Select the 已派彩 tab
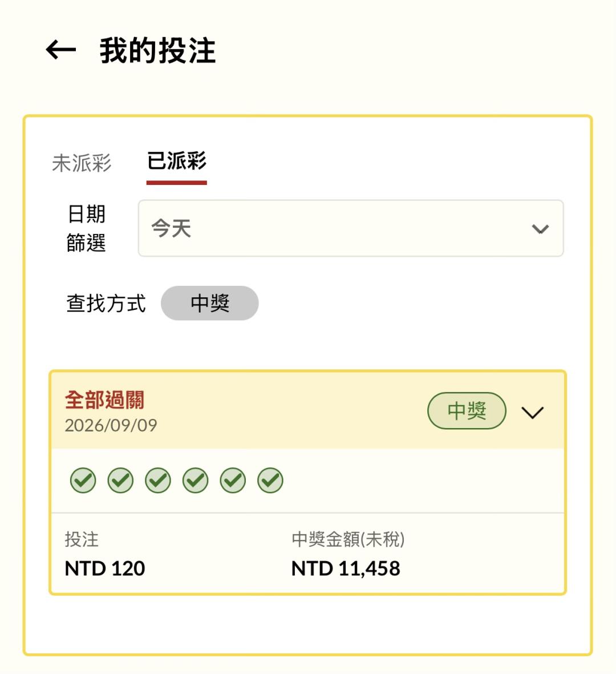The image size is (616, 674). click(177, 161)
